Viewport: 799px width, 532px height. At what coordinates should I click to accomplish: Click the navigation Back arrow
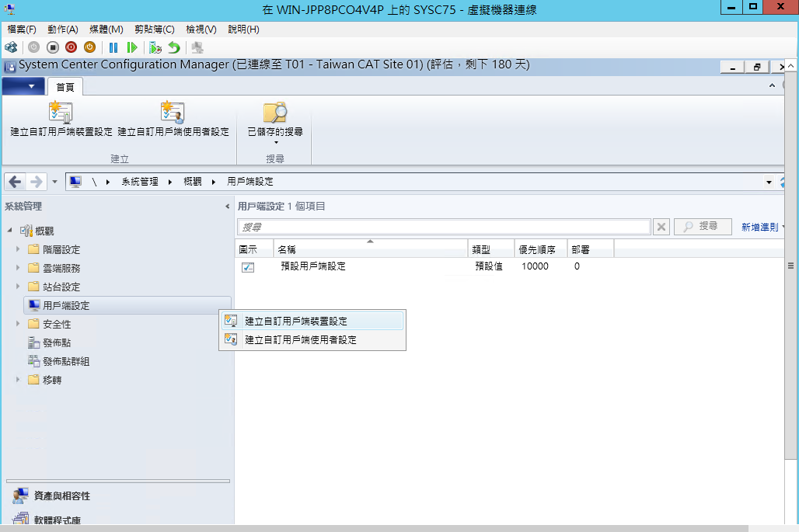pos(16,181)
